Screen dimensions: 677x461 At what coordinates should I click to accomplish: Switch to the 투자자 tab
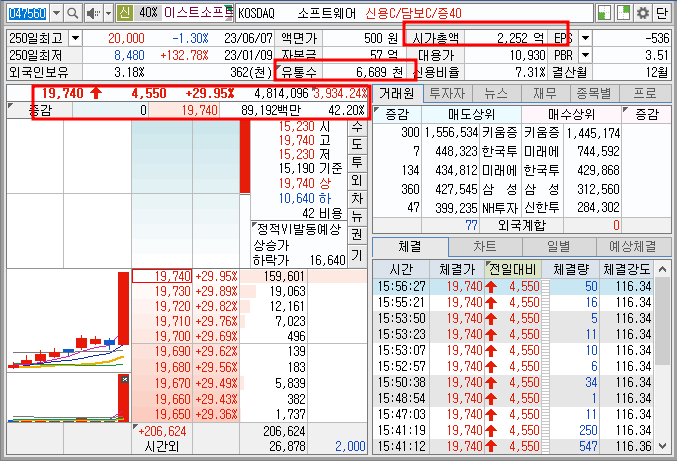[x=447, y=93]
